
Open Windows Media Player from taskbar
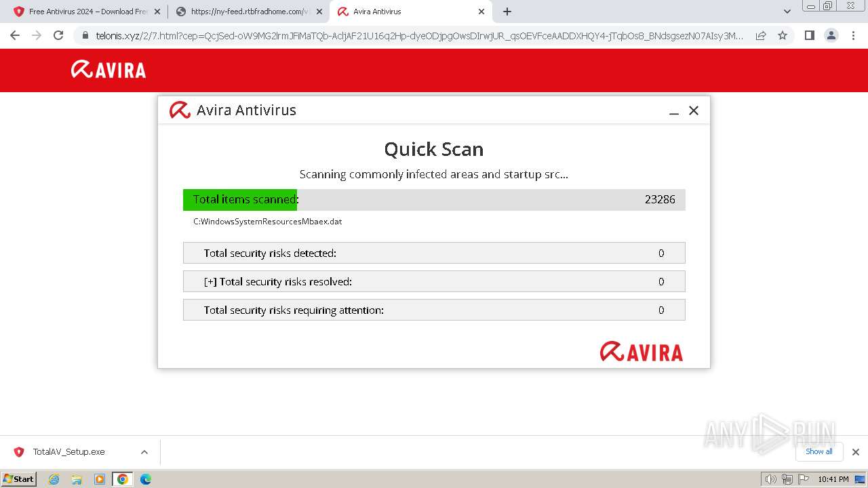tap(100, 479)
